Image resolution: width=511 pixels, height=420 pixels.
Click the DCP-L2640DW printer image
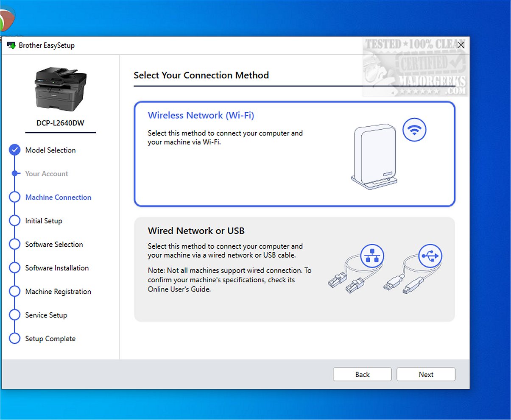(x=61, y=89)
